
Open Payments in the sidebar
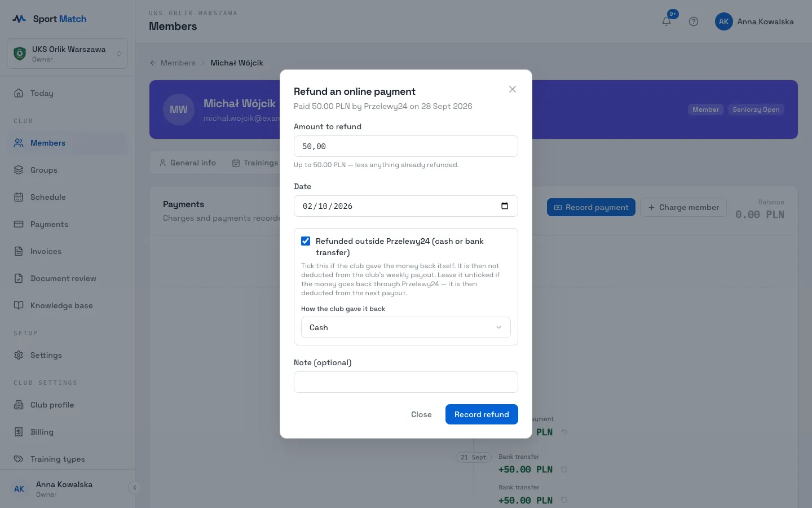point(68,224)
